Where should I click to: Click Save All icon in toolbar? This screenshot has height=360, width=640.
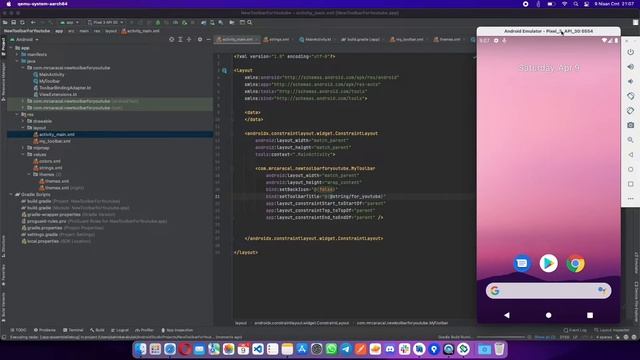coord(13,22)
